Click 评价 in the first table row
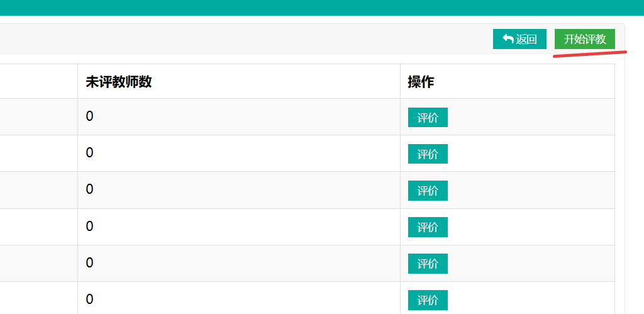Image resolution: width=644 pixels, height=314 pixels. tap(428, 118)
